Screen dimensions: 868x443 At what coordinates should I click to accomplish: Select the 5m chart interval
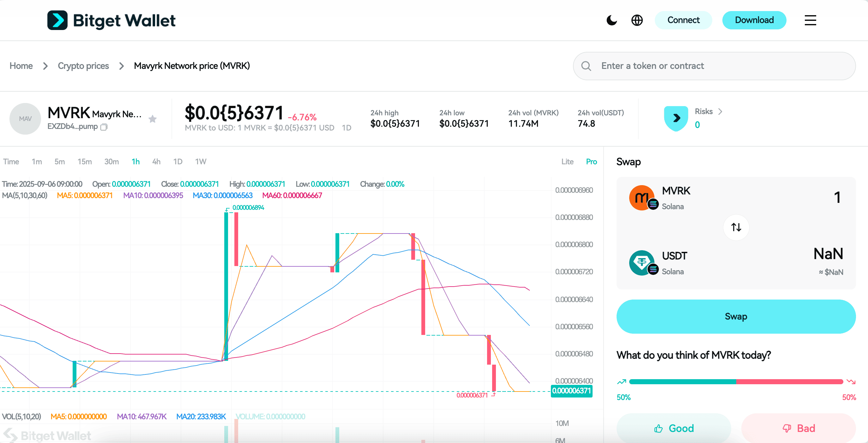coord(60,161)
